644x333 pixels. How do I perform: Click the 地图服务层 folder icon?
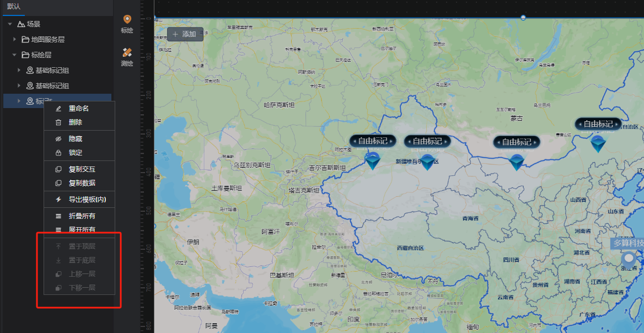pos(25,39)
